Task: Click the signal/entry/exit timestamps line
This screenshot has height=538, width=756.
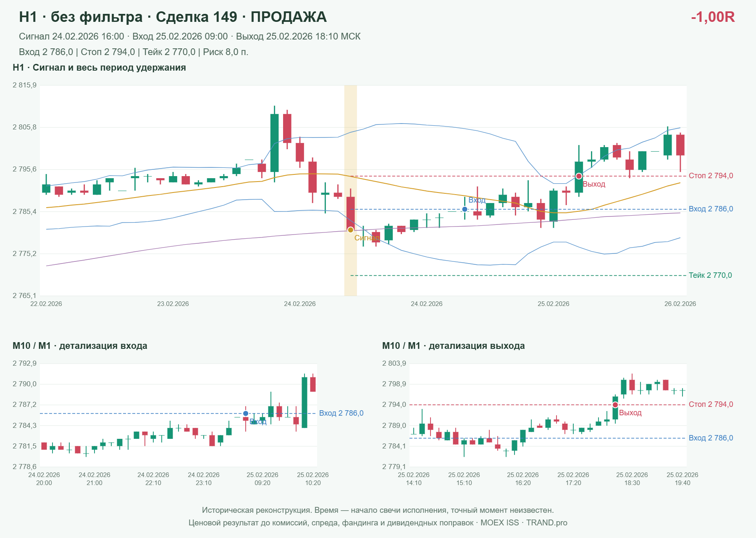Action: [190, 37]
